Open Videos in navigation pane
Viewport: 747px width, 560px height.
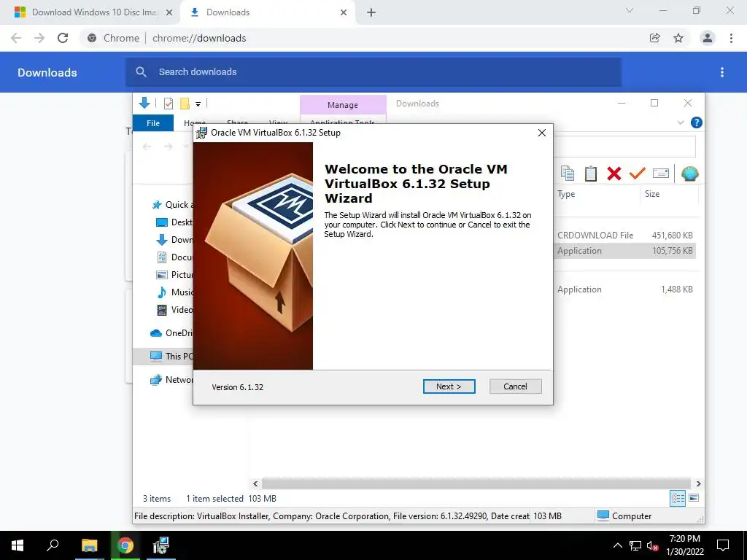[x=174, y=310]
